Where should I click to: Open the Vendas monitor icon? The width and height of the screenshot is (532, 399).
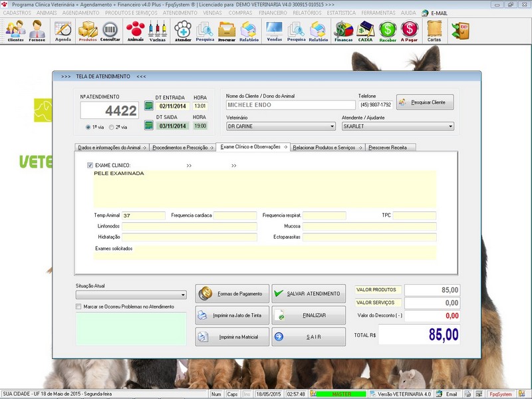coord(275,31)
